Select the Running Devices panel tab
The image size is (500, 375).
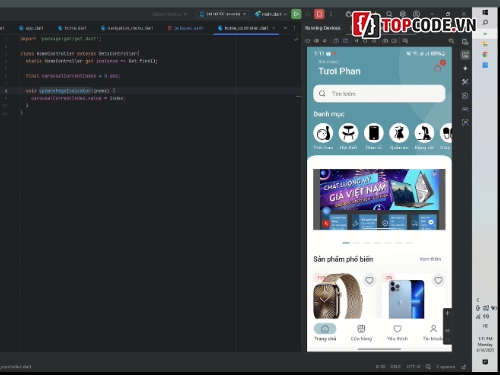[322, 28]
